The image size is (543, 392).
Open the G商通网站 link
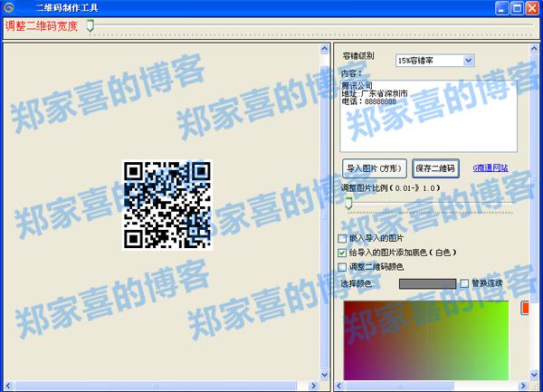tap(491, 168)
